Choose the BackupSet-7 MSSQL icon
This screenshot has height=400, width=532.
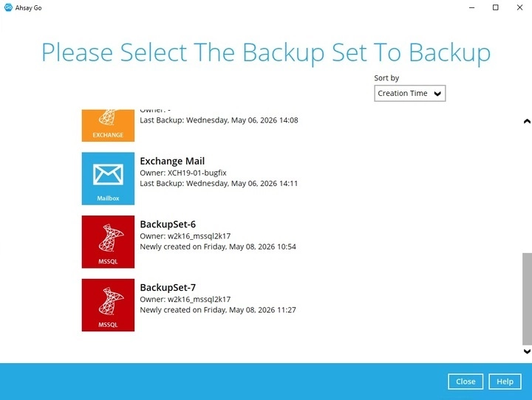point(108,305)
